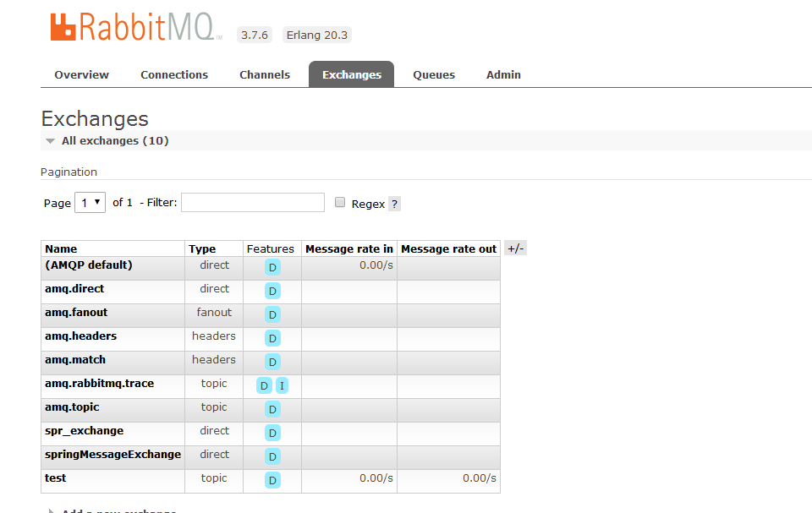Switch to the Queues tab
The height and width of the screenshot is (513, 812).
434,74
